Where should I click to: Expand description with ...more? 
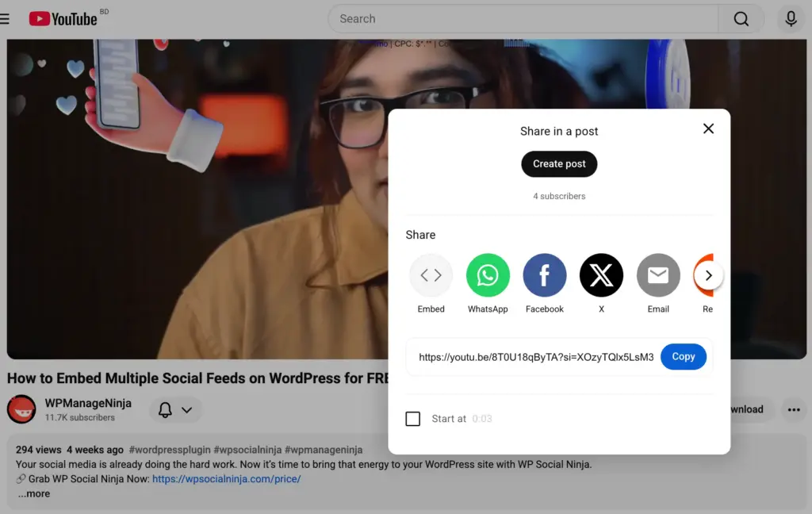[34, 493]
